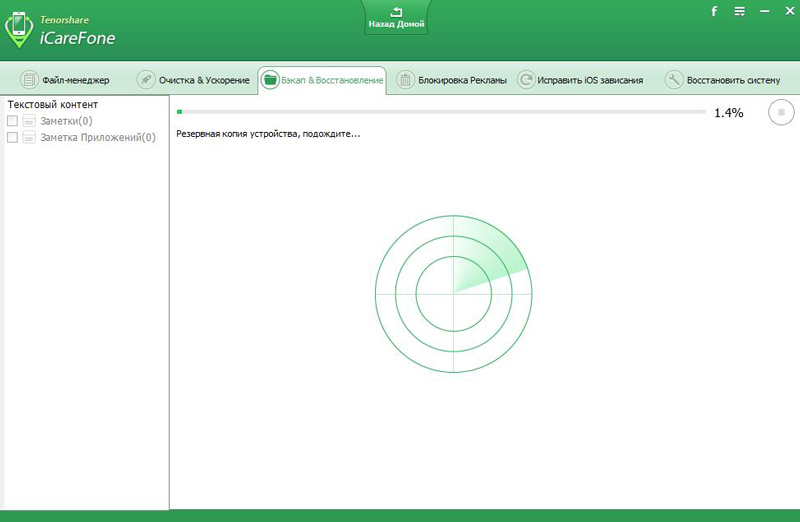This screenshot has height=522, width=800.
Task: Switch to Очистка & Ускорение tab
Action: [x=193, y=80]
